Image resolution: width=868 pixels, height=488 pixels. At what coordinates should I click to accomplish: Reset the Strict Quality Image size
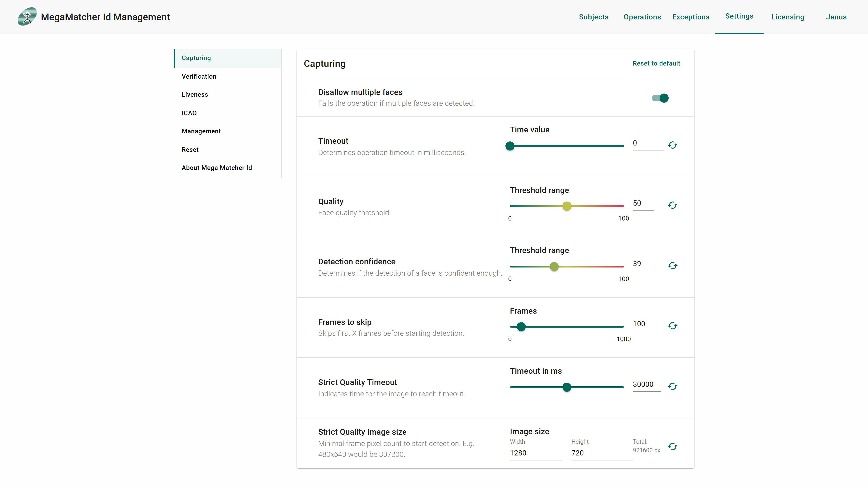(x=672, y=447)
